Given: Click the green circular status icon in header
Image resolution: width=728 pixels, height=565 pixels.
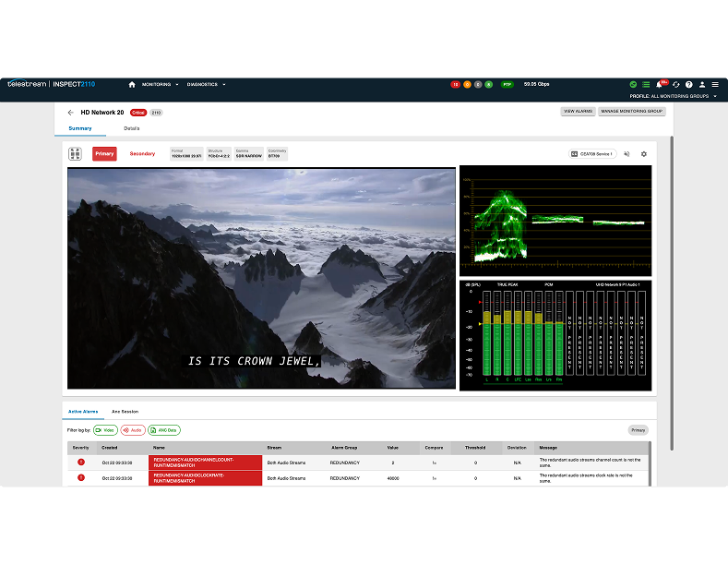Looking at the screenshot, I should [633, 85].
